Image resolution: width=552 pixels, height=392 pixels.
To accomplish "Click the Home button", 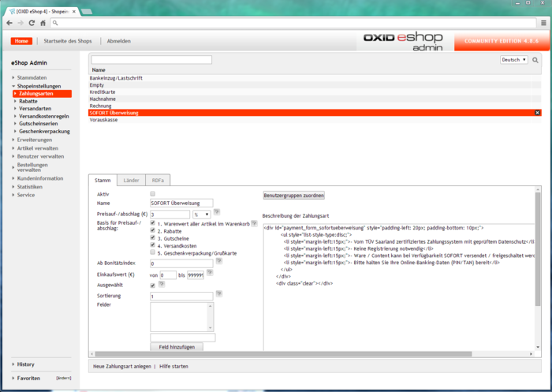I will coord(21,41).
